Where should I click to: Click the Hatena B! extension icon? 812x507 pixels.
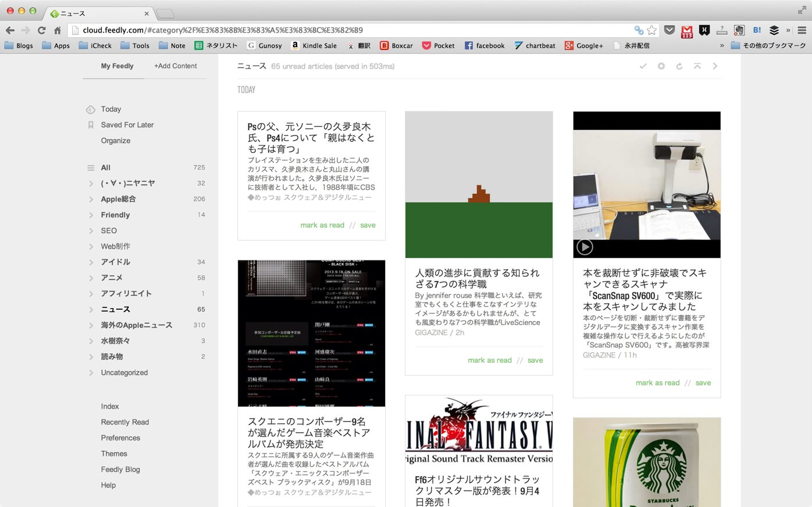click(757, 30)
